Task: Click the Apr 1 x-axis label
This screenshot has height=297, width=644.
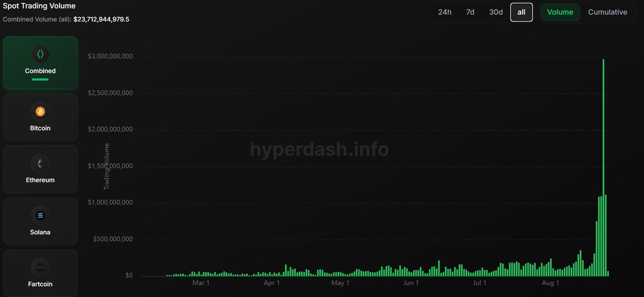Action: 271,282
